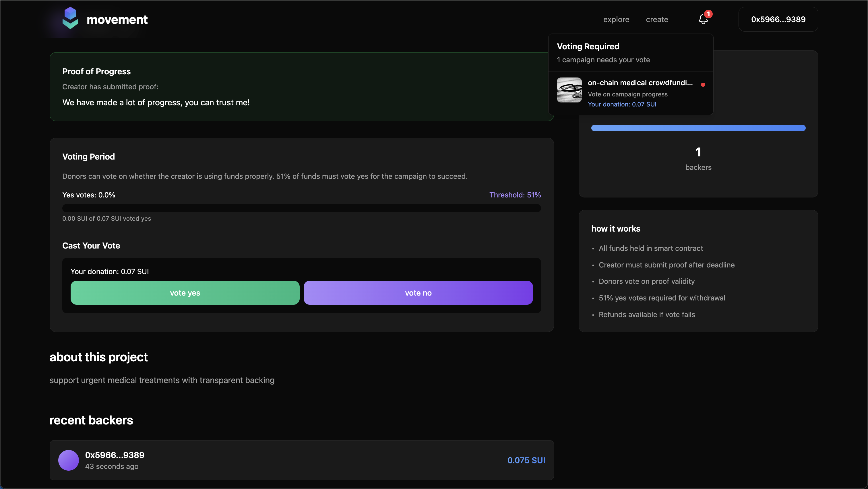The height and width of the screenshot is (489, 868).
Task: Open the create menu item
Action: [x=657, y=20]
